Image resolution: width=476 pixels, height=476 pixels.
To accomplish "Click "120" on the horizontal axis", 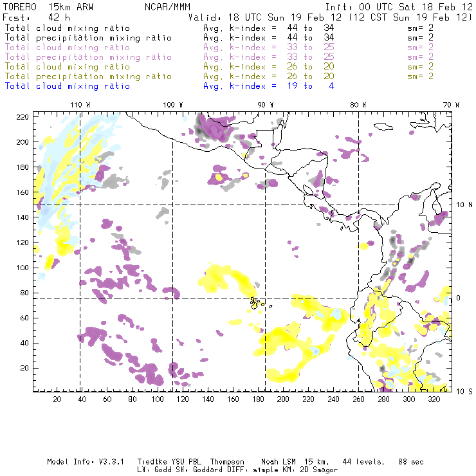I will tap(183, 399).
